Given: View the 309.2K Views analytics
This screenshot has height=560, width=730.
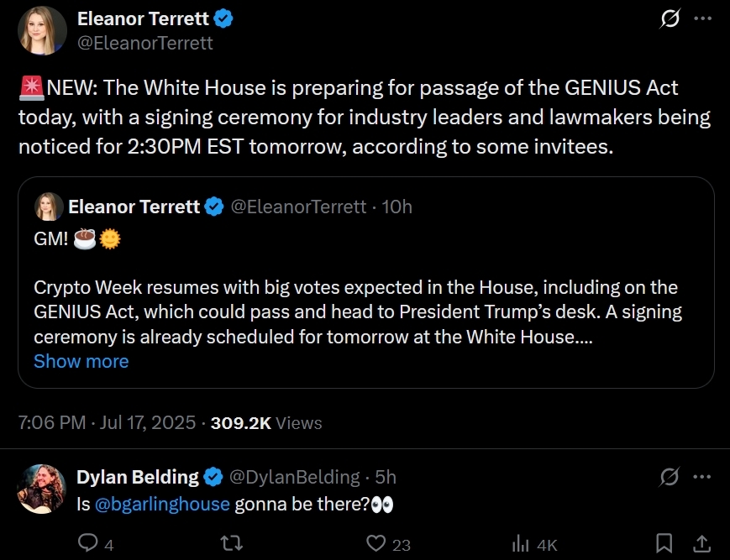Looking at the screenshot, I should coord(266,423).
